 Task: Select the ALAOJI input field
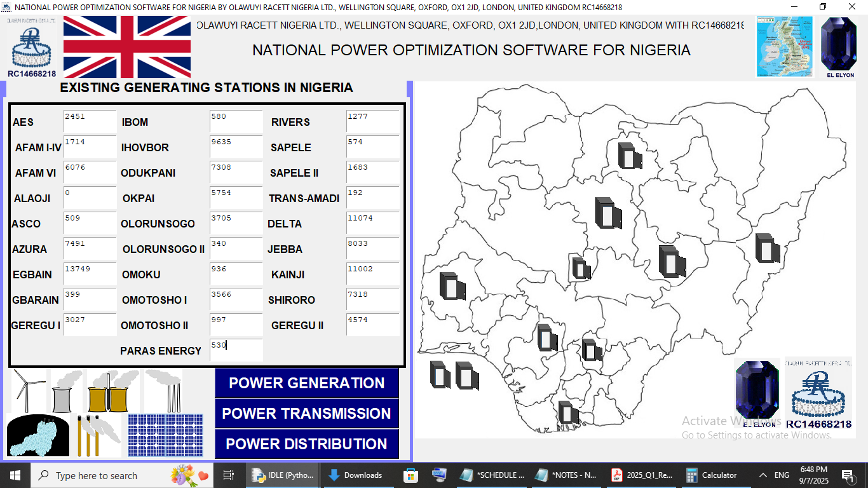(x=90, y=198)
